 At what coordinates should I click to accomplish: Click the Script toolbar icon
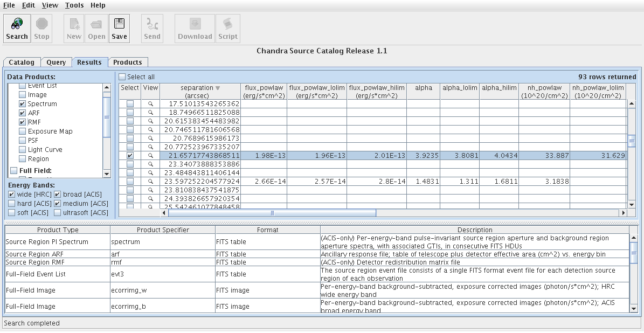tap(227, 25)
